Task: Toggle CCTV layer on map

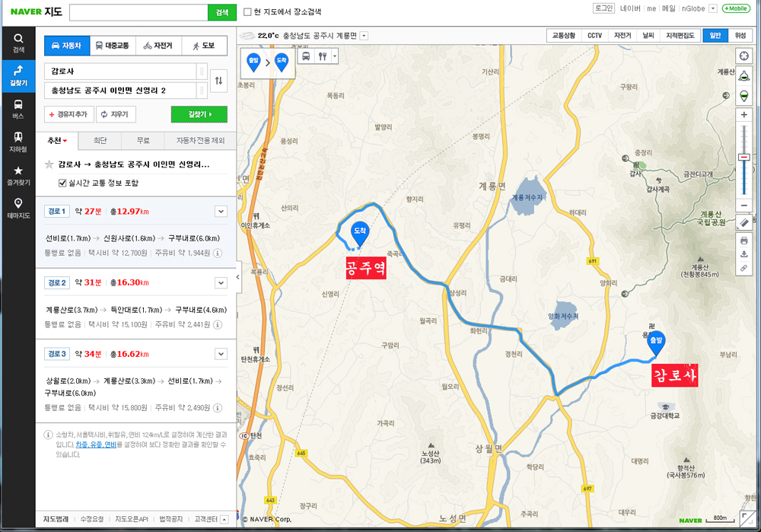Action: tap(594, 36)
